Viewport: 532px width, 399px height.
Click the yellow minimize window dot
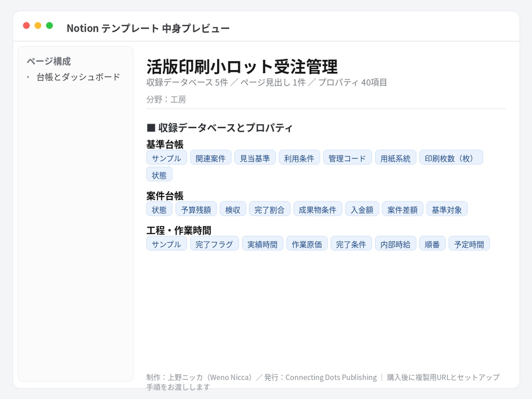click(38, 25)
